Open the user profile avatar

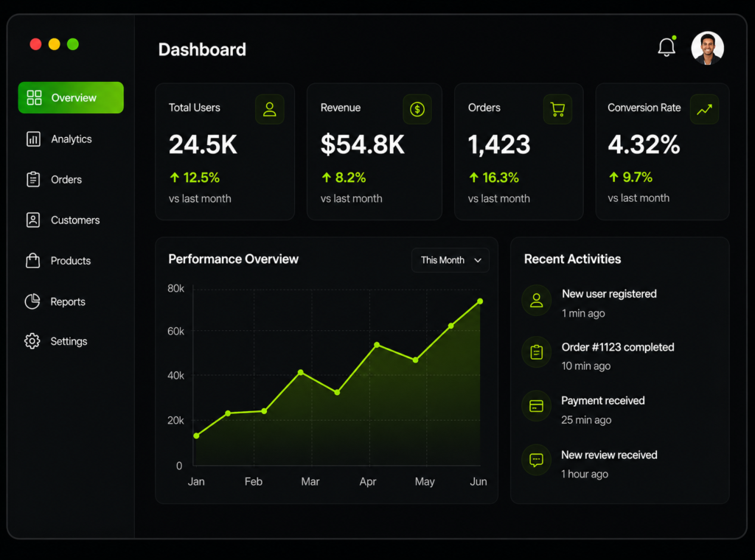point(707,48)
